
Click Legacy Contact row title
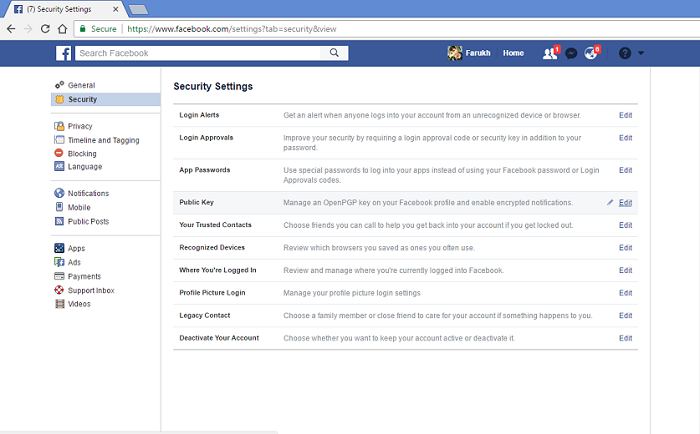pyautogui.click(x=204, y=315)
